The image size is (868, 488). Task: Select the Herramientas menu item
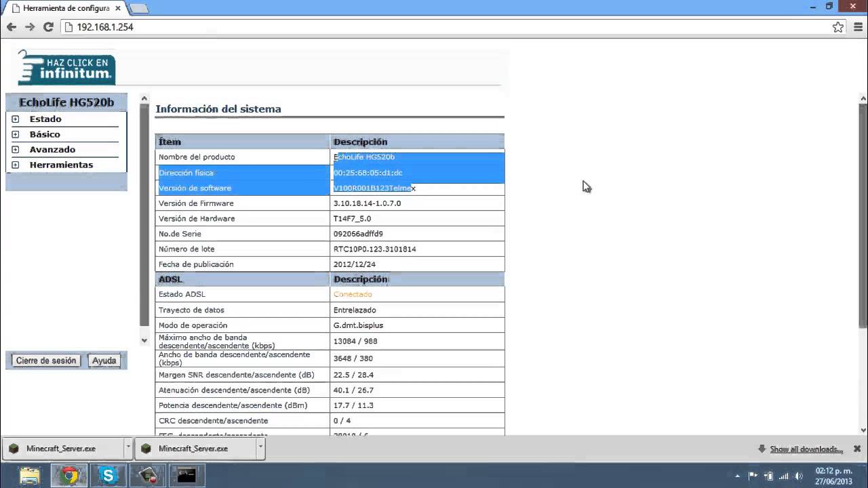[61, 165]
